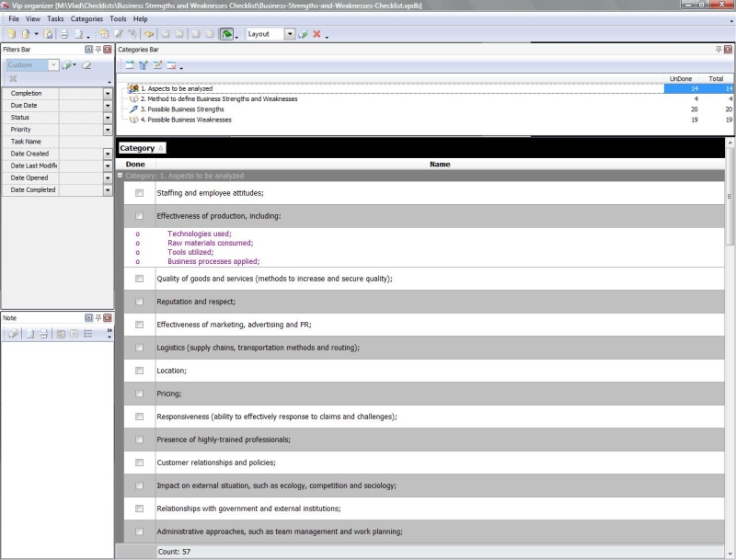Click the bullet list icon in Note panel
Screen dimensions: 736x560
pyautogui.click(x=87, y=335)
